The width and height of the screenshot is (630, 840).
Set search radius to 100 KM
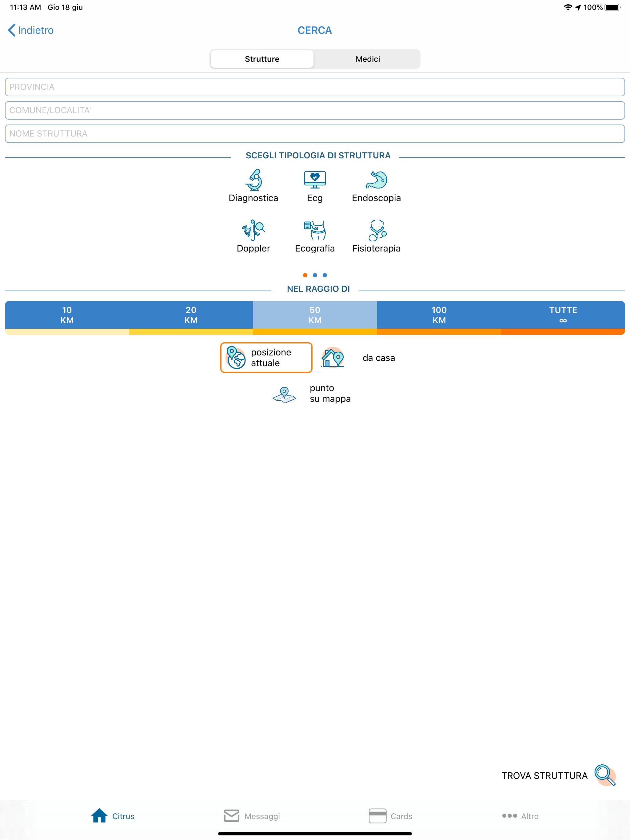(x=439, y=315)
